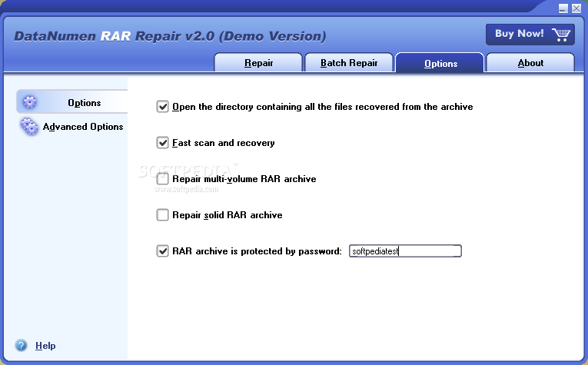Screen dimensions: 588x365
Task: Click 'RAR archive is protected by password:' label
Action: pyautogui.click(x=257, y=251)
